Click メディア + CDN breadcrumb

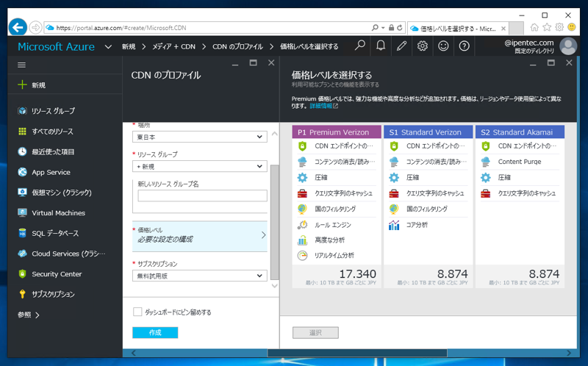(x=173, y=46)
